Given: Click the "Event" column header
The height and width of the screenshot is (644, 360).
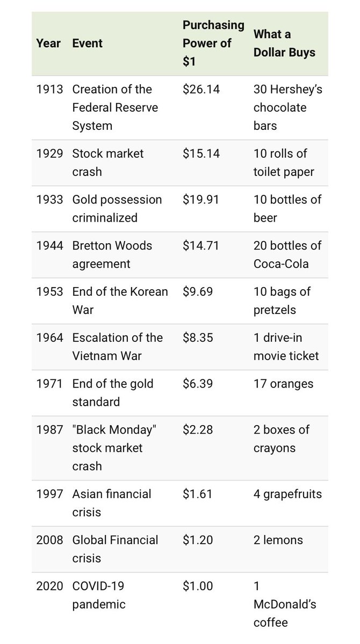Looking at the screenshot, I should (x=87, y=43).
